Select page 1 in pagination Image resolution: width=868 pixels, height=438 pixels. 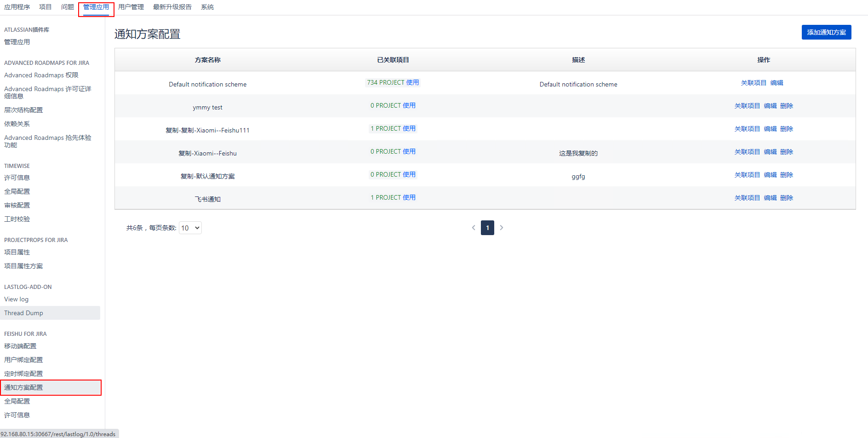[487, 228]
